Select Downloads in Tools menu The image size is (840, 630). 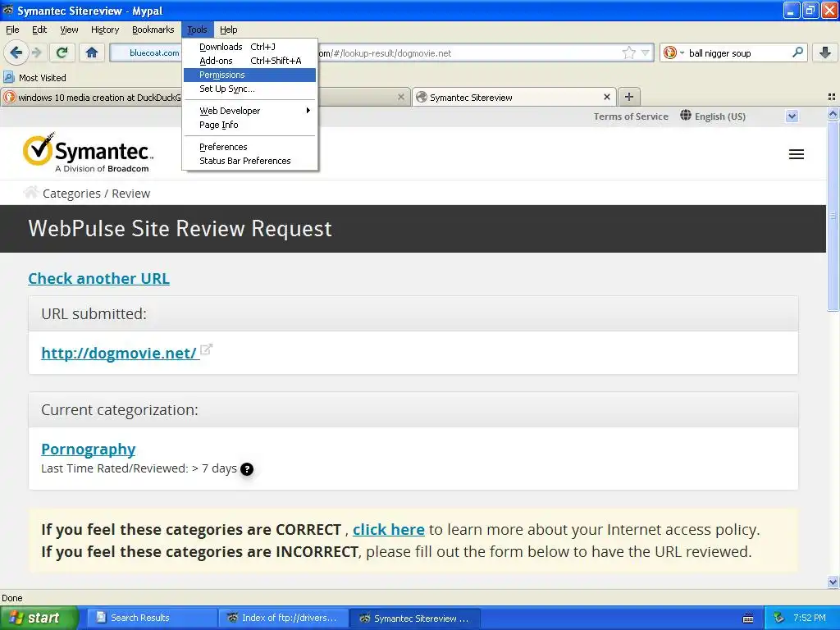250,47
